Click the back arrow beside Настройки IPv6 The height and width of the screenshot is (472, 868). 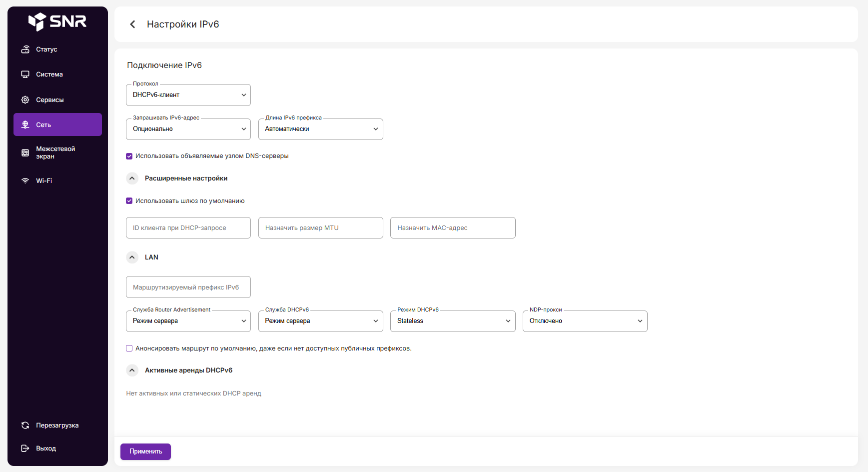pos(132,24)
